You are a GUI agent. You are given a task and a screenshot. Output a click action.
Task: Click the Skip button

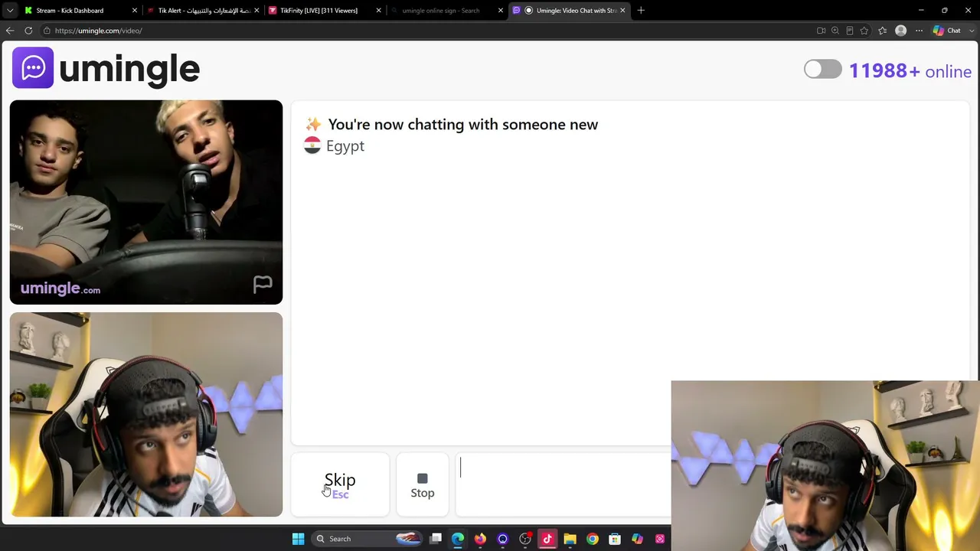click(x=340, y=485)
